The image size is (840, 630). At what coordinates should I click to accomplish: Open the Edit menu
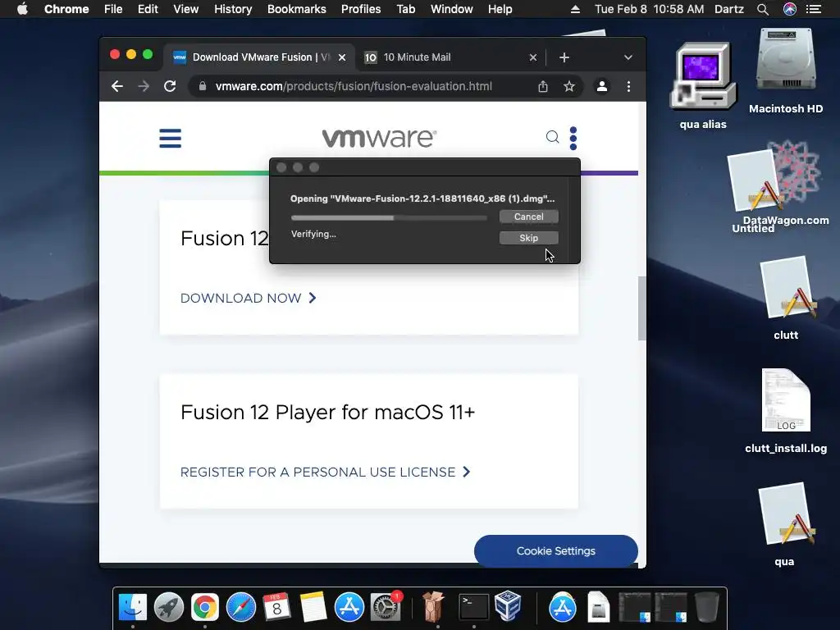click(148, 9)
